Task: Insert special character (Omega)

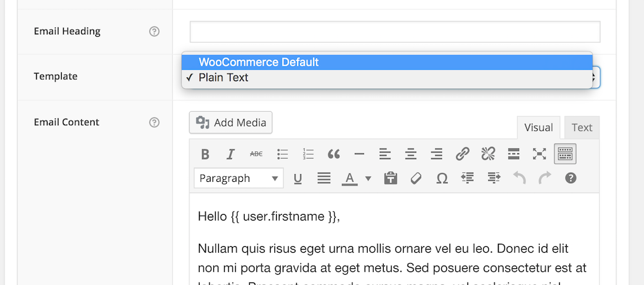Action: [442, 178]
